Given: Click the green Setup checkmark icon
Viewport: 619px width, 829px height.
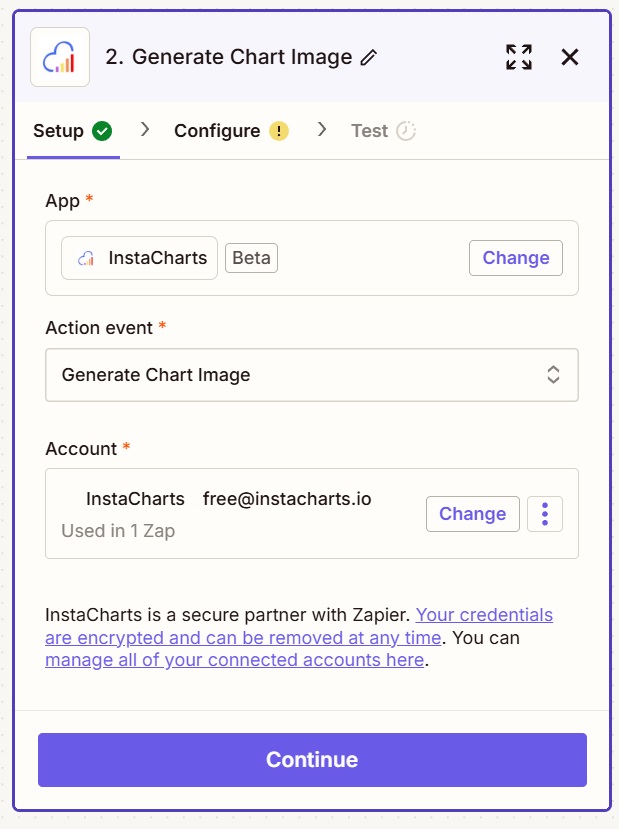Looking at the screenshot, I should click(x=102, y=131).
